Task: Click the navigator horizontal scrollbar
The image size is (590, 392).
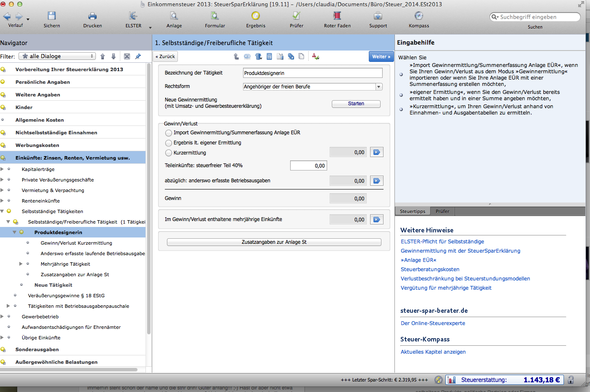Action: (68, 369)
